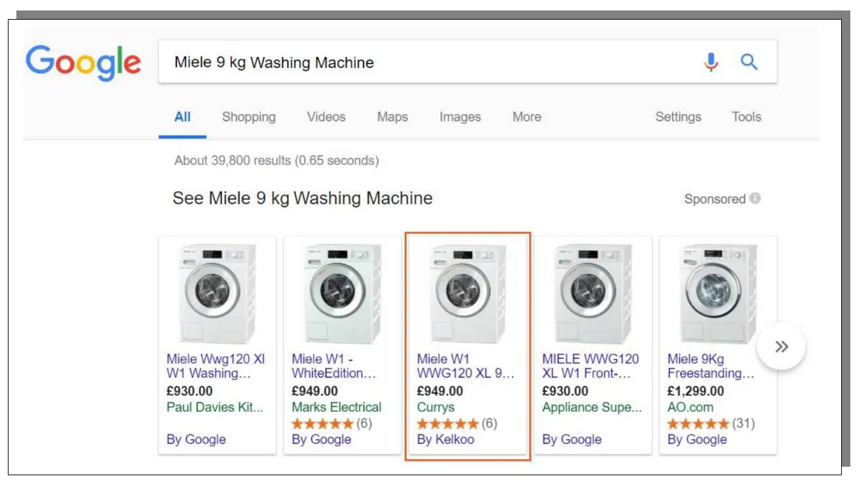
Task: Open Miele Wwg120 Xl W1 Washing link
Action: click(216, 366)
